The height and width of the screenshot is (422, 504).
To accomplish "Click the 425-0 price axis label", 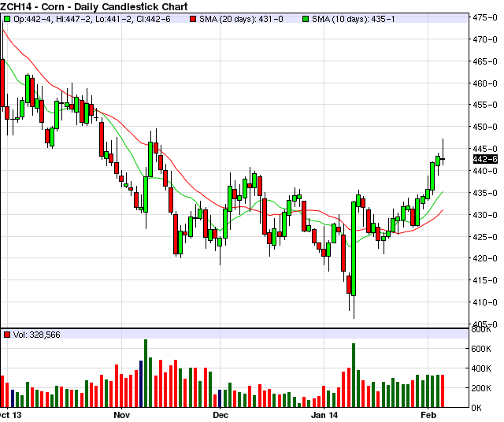I will (x=485, y=237).
